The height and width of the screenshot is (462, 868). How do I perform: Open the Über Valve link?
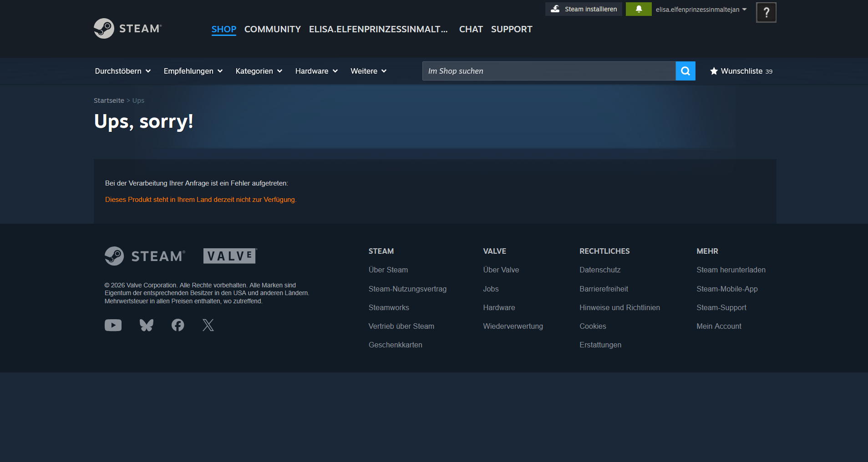click(501, 270)
